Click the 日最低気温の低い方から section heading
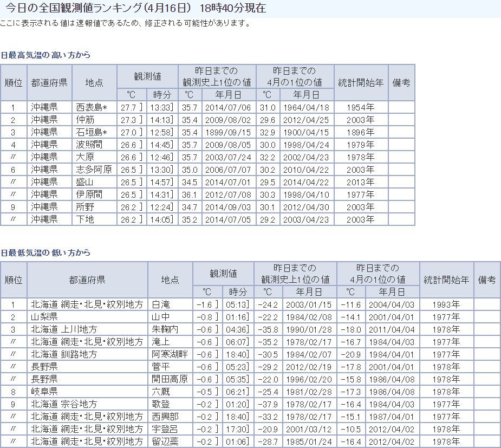The image size is (501, 448). click(x=45, y=253)
